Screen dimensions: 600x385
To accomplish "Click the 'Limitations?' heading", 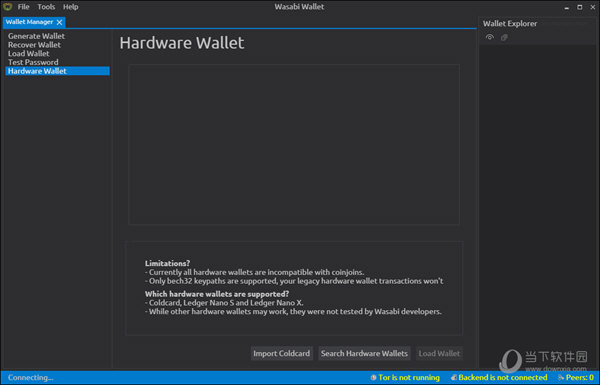I will pos(167,263).
